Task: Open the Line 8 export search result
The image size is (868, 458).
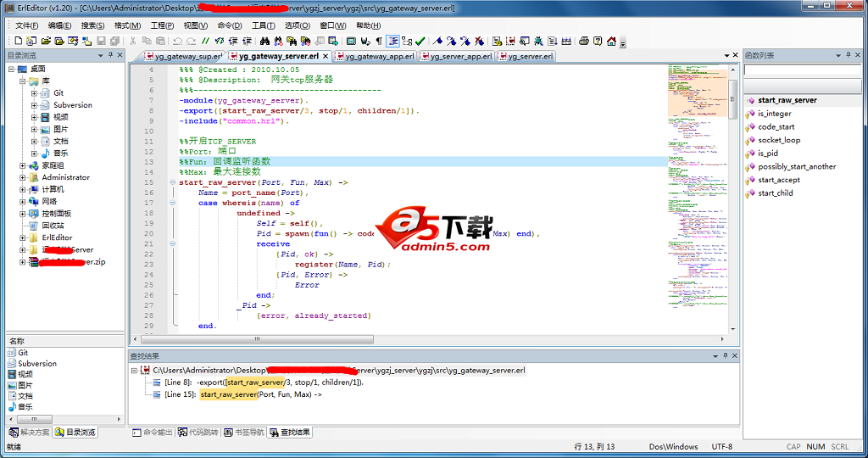Action: coord(264,383)
